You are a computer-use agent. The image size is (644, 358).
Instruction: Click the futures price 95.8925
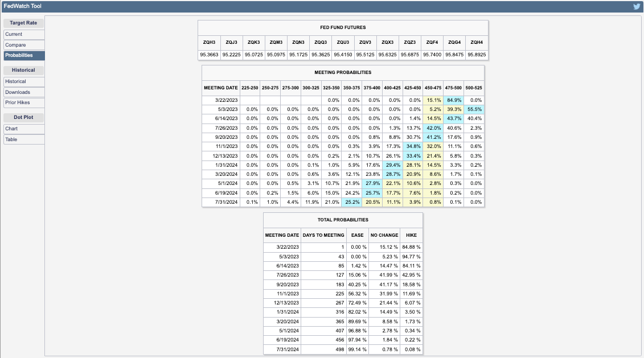[477, 55]
